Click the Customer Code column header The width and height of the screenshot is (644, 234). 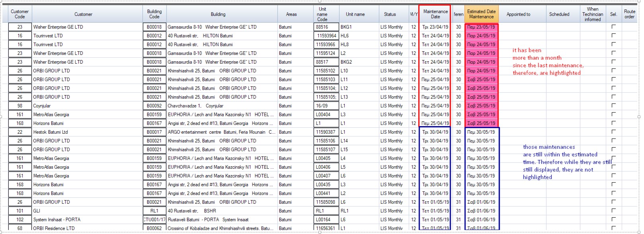(x=19, y=14)
